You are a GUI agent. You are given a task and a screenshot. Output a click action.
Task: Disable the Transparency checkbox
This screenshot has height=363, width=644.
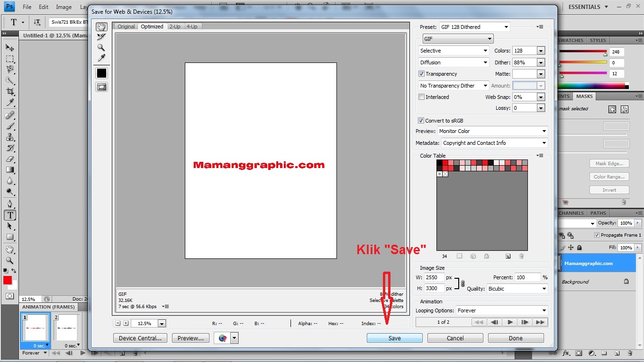[421, 74]
